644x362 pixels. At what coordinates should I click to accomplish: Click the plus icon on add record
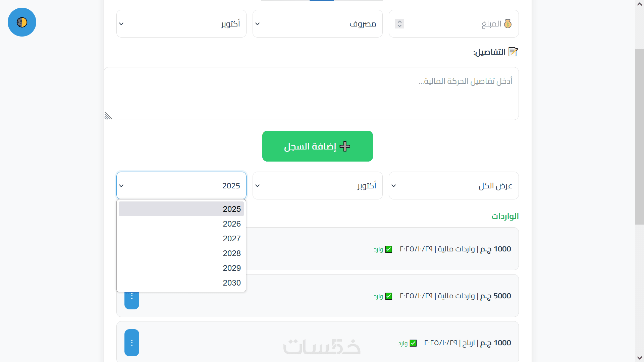[345, 146]
